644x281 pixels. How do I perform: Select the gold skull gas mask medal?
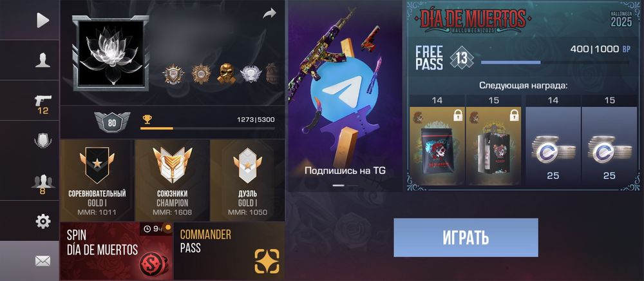point(226,73)
